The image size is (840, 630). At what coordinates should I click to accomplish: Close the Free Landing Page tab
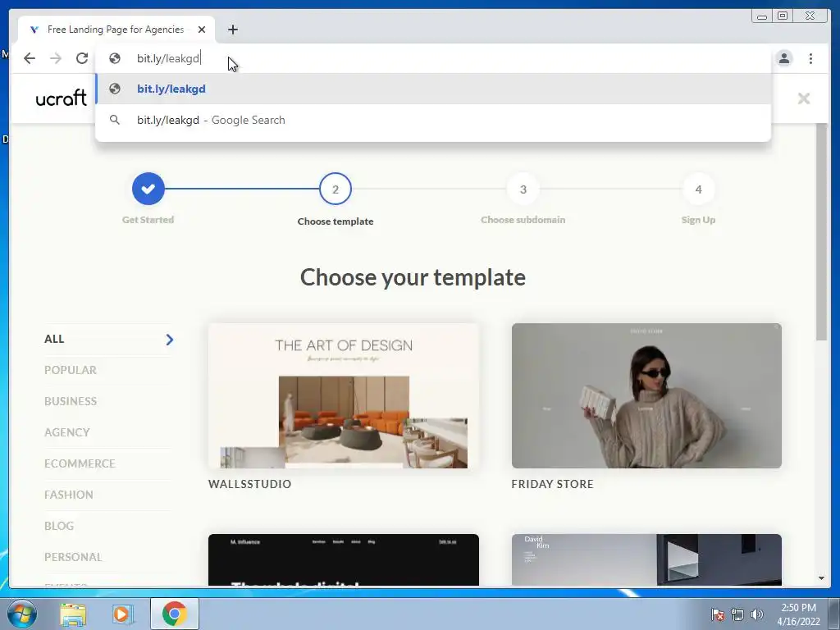coord(202,30)
